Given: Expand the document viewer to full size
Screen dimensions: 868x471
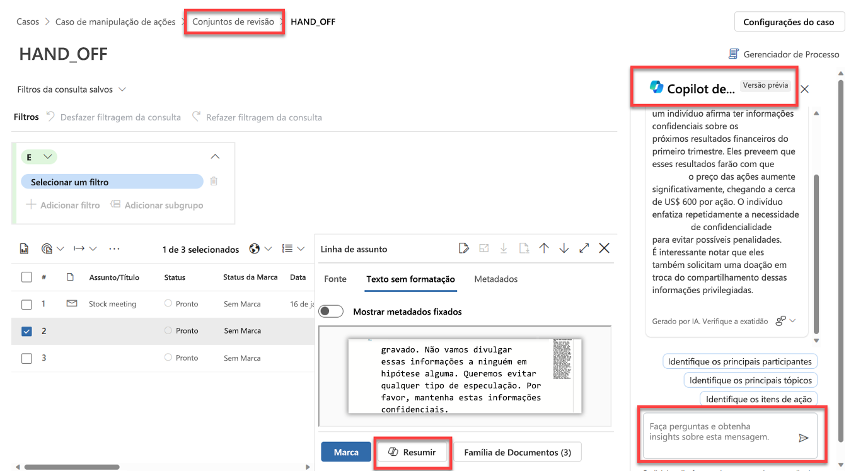Looking at the screenshot, I should click(x=584, y=248).
